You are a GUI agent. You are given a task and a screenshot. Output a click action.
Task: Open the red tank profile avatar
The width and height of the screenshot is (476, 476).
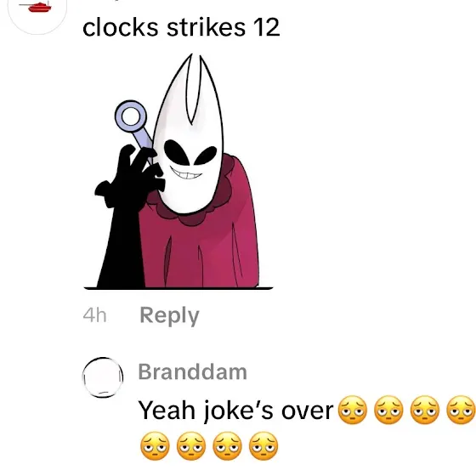[37, 14]
